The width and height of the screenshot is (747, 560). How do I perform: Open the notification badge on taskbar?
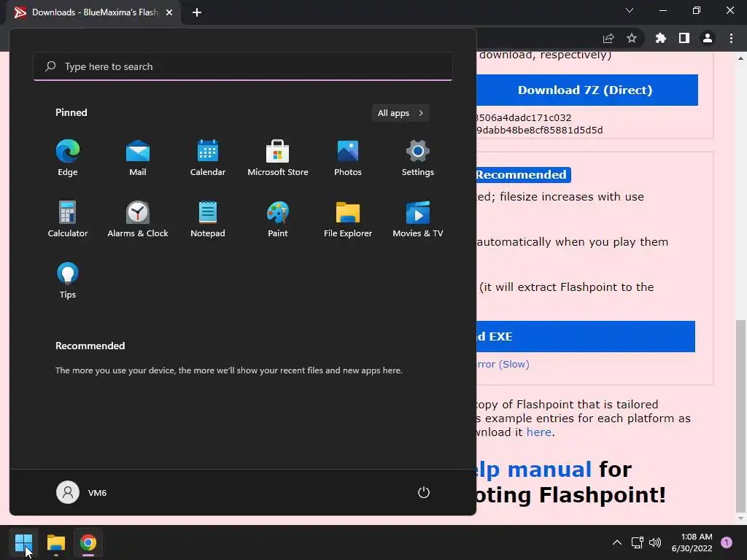point(727,542)
